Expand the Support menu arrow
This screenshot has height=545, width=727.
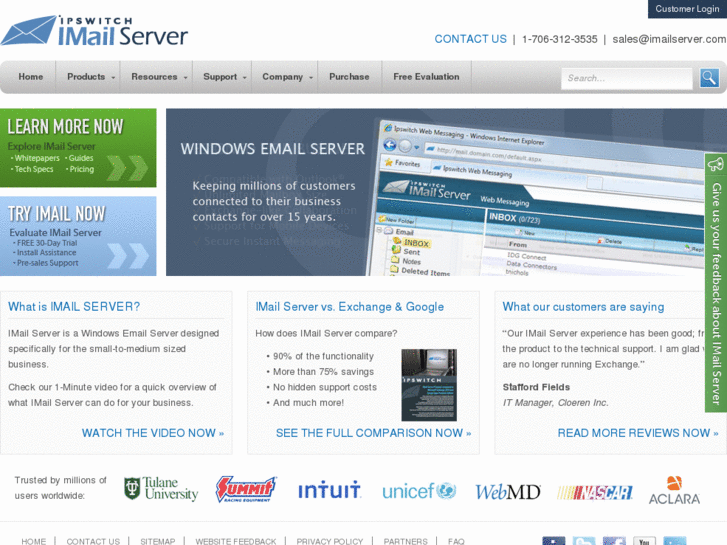point(245,78)
